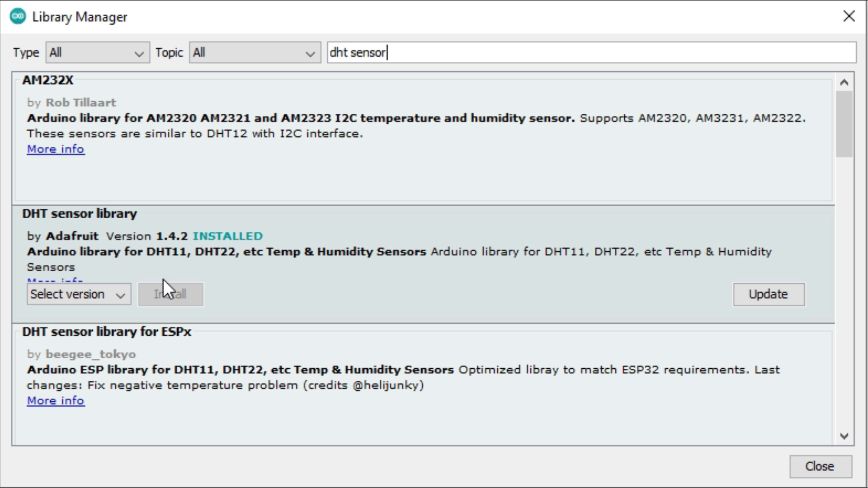The image size is (868, 488).
Task: Click scrollbar up arrow in results list
Action: click(x=844, y=82)
